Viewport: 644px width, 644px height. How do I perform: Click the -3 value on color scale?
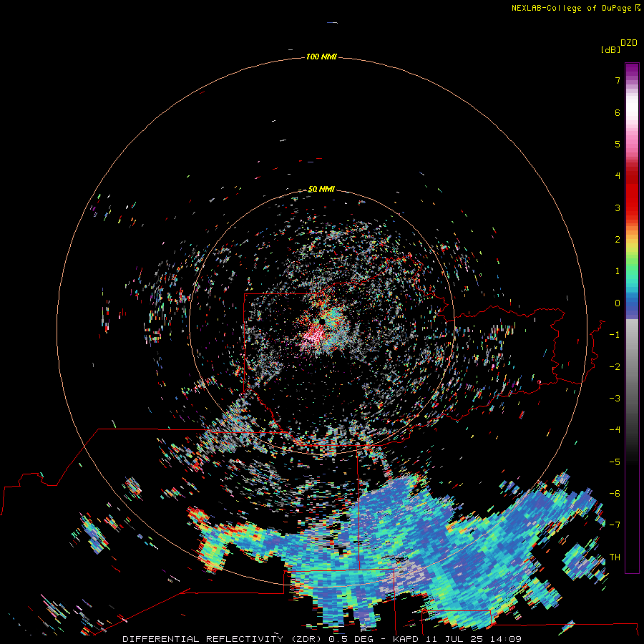point(615,399)
